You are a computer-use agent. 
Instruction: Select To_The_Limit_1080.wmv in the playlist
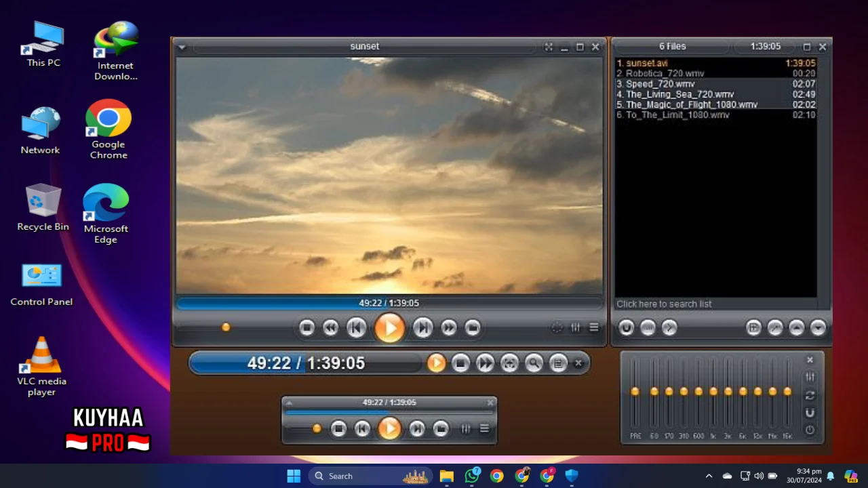tap(715, 115)
